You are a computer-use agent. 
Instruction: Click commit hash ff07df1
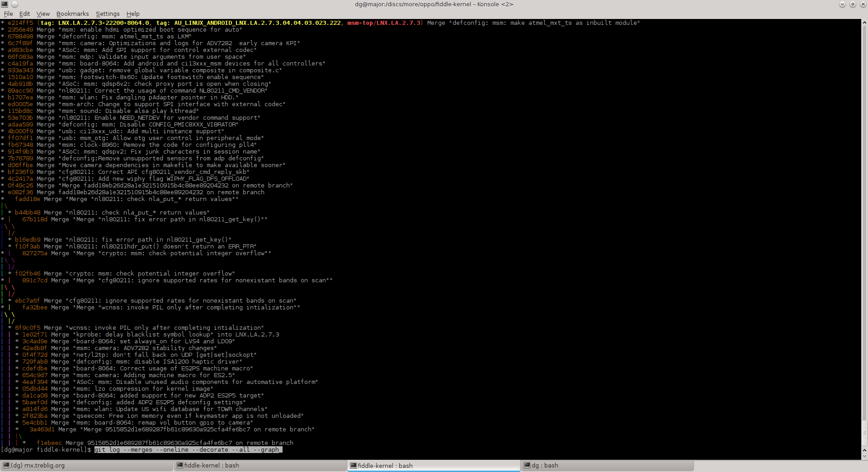[20, 138]
